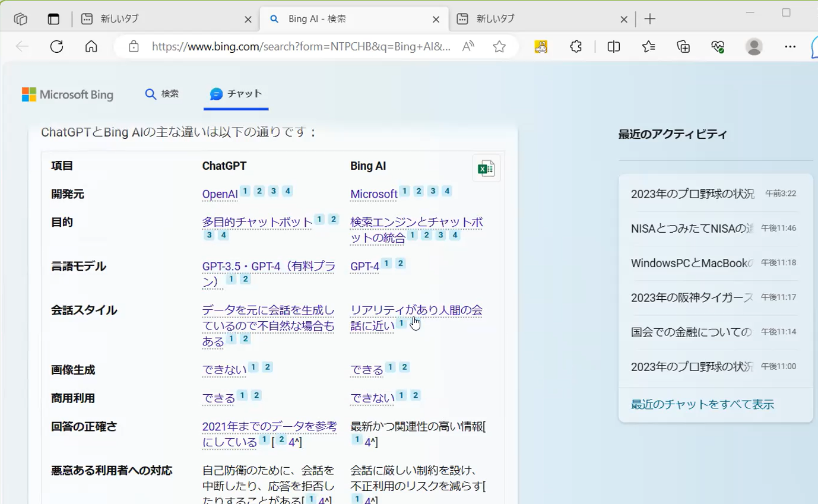Open できない link in 画像生成 row

pyautogui.click(x=224, y=370)
